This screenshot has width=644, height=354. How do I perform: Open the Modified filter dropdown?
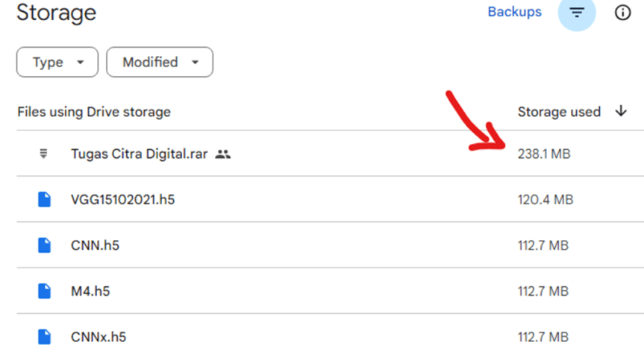pos(160,63)
